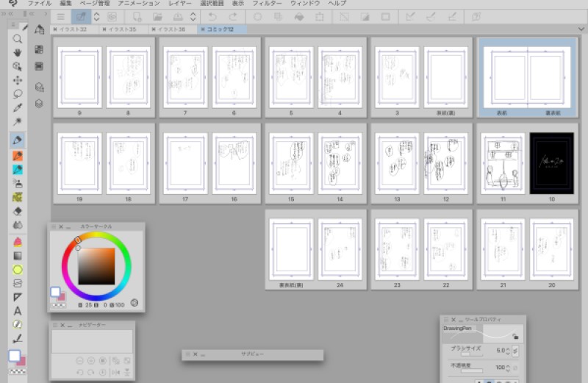The image size is (588, 383).
Task: Select the Move layer tool
Action: click(x=17, y=80)
